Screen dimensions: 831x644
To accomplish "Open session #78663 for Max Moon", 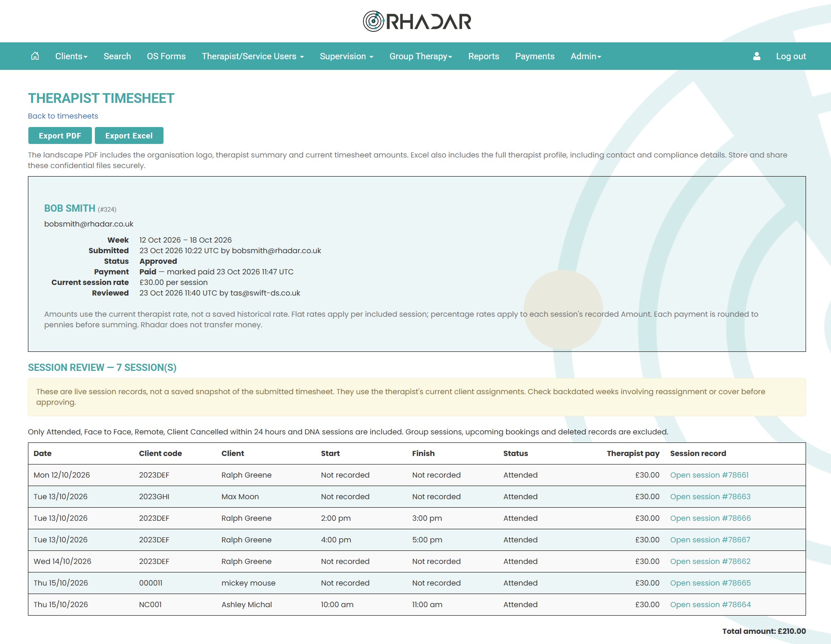I will pyautogui.click(x=710, y=497).
